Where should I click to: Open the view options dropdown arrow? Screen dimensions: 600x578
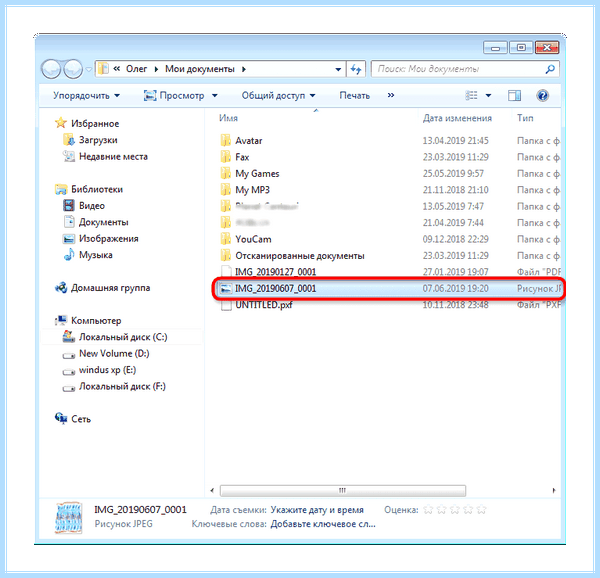488,95
